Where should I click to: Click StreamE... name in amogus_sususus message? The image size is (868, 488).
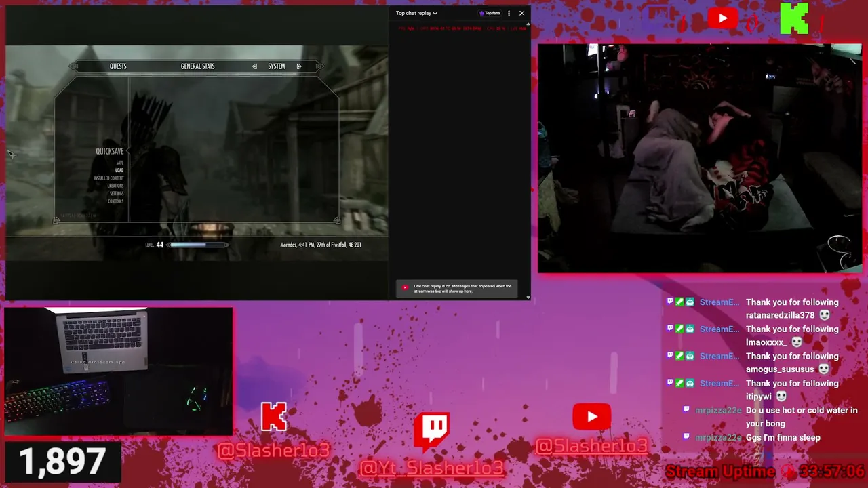click(719, 357)
